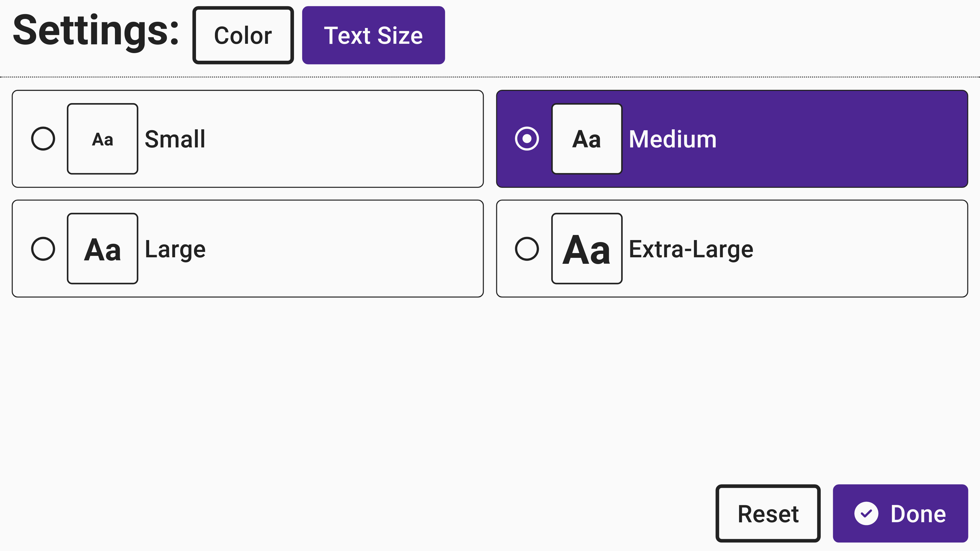This screenshot has height=551, width=980.
Task: Click the Extra-Large 'Aa' preview icon
Action: pyautogui.click(x=587, y=249)
